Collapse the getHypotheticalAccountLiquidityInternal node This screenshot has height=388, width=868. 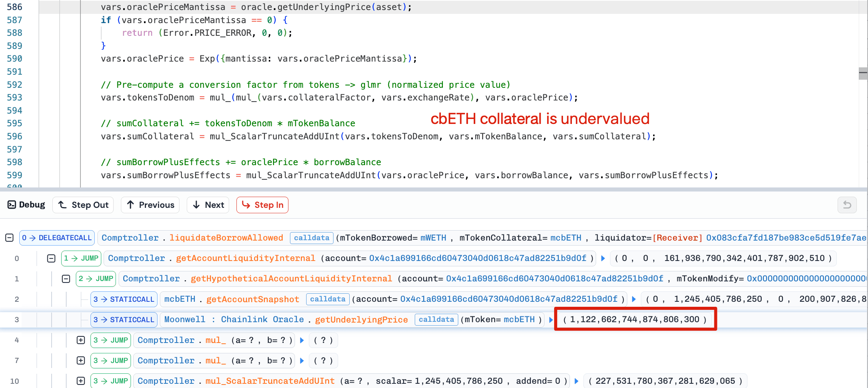coord(66,279)
